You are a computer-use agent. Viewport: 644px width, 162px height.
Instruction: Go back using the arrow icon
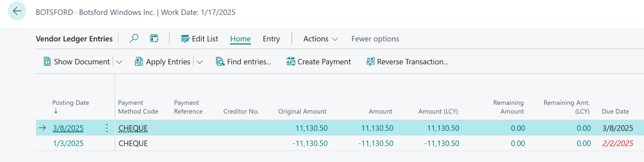click(x=17, y=12)
